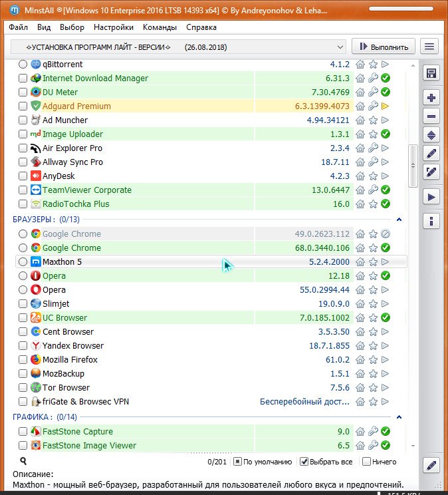Click the pencil edit button below arrows
Viewport: 448px width, 495px height.
[x=431, y=154]
